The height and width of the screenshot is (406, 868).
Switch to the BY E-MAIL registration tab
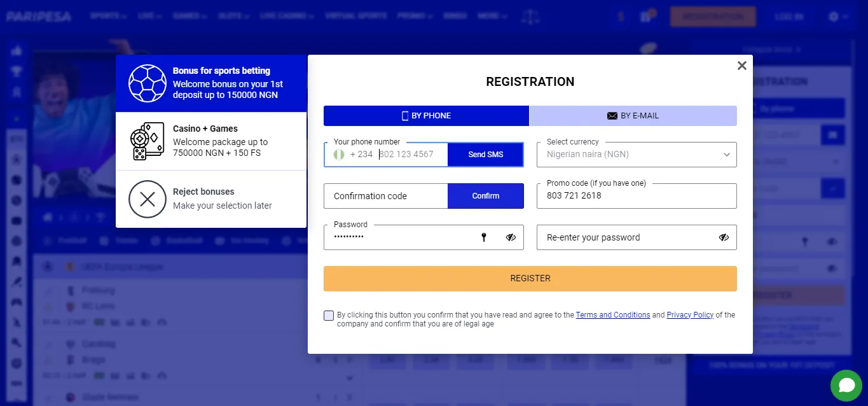tap(633, 115)
